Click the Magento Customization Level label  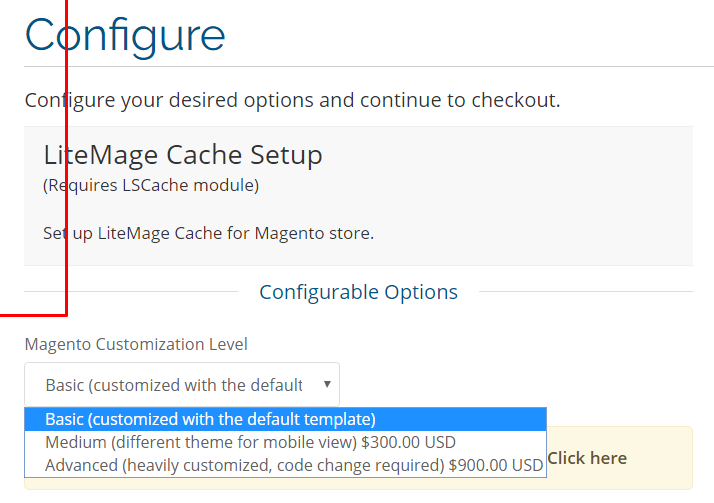click(x=136, y=344)
